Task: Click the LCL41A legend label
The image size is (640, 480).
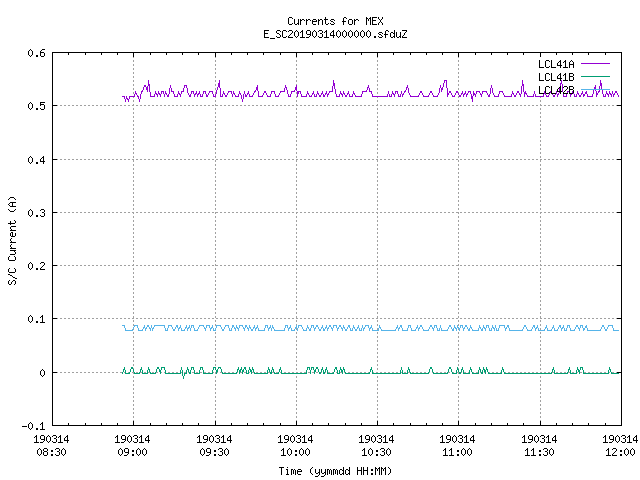Action: pyautogui.click(x=556, y=64)
